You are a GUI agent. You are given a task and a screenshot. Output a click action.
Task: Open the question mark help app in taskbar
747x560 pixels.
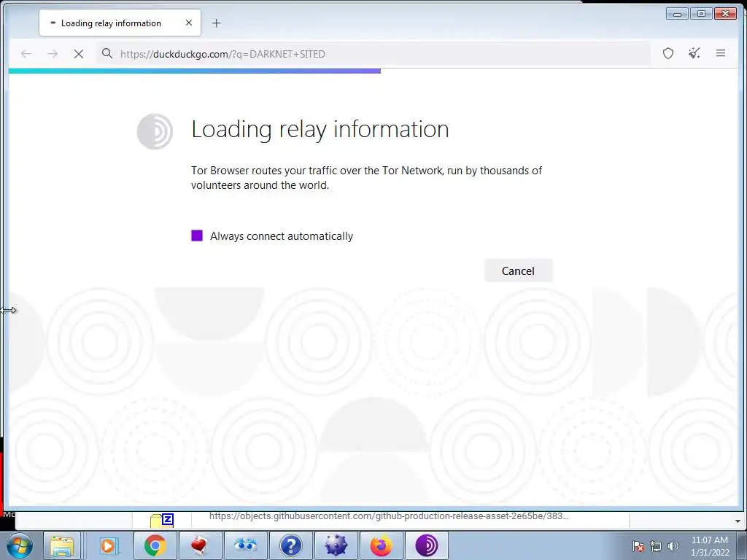290,545
